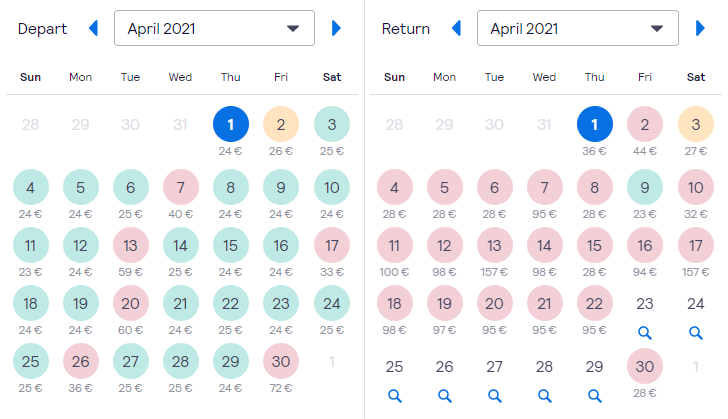Select April 30 as return date
Screen dimensions: 728x419
(x=644, y=367)
